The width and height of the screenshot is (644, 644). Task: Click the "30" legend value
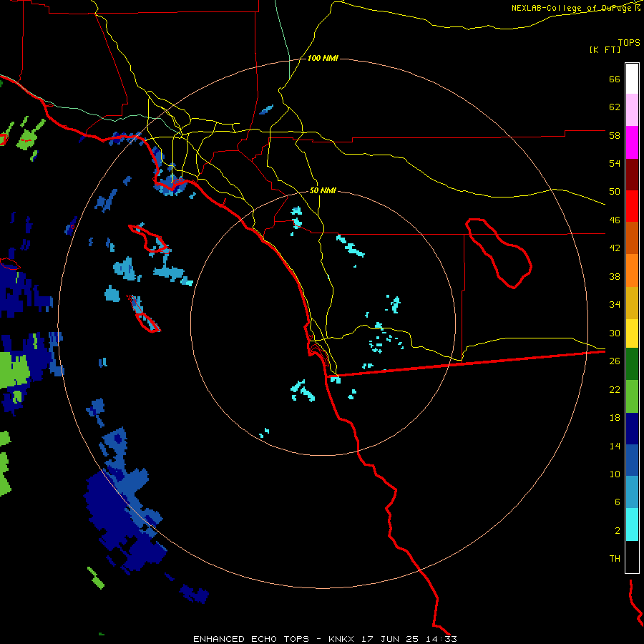point(615,333)
